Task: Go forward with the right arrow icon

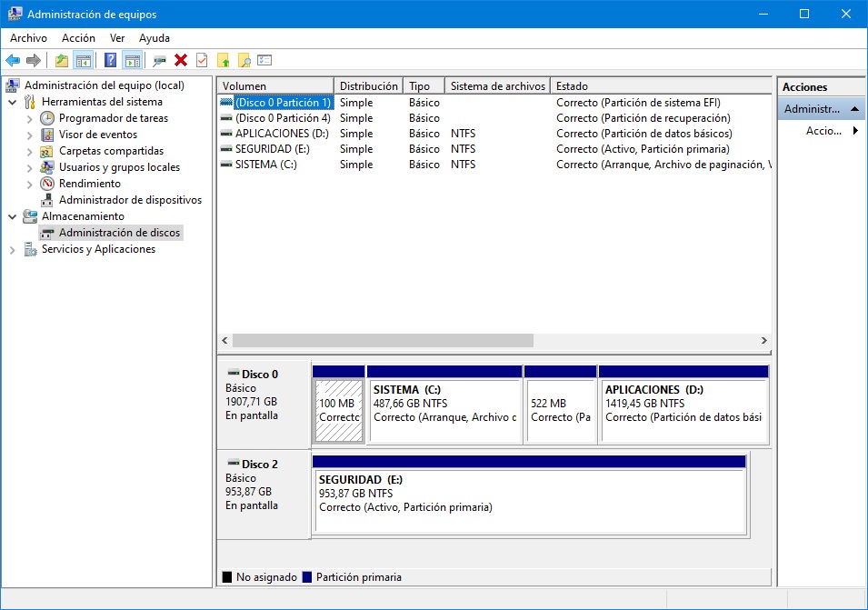Action: coord(34,60)
